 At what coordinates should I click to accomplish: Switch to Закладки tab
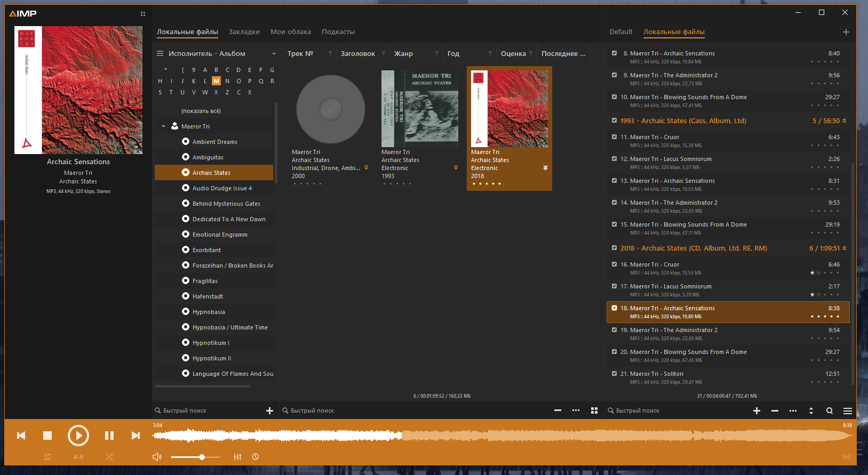point(244,32)
